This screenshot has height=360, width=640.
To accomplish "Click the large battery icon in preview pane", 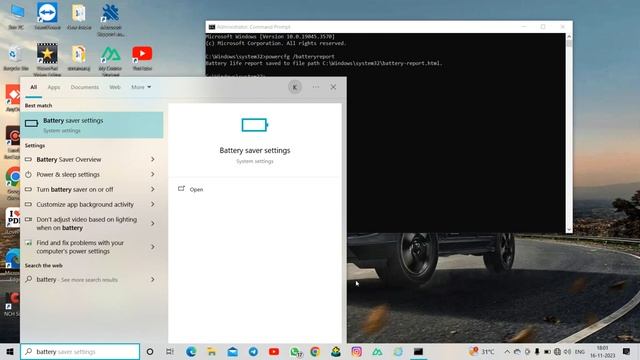I will 255,125.
